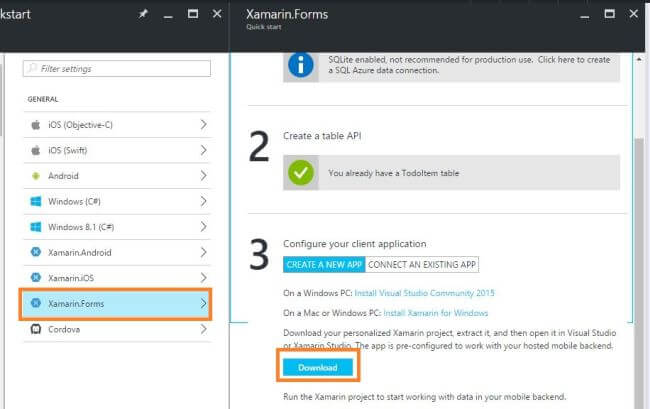Click the Xamarin.Forms blade scrollbar thumb

[x=639, y=273]
